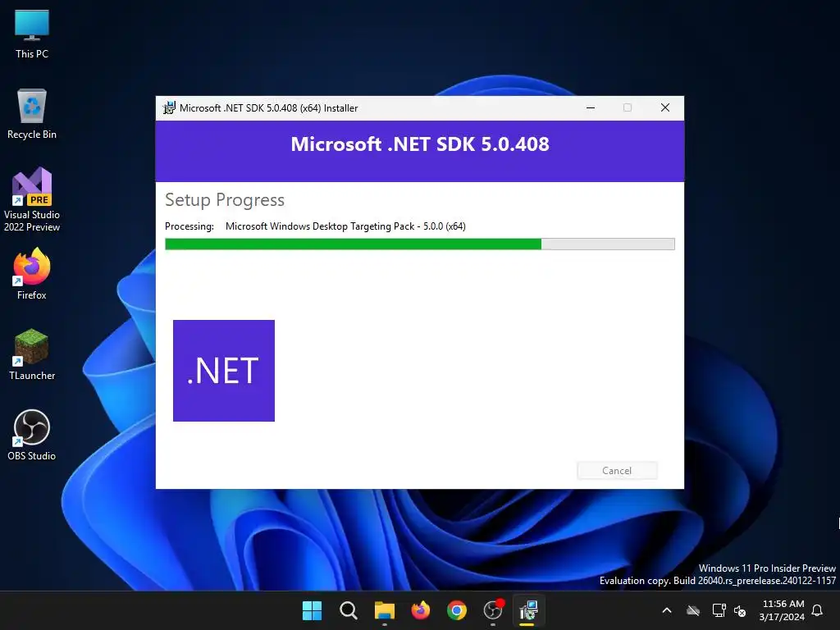The width and height of the screenshot is (840, 630).
Task: Click the OneDrive cloud tray icon
Action: coord(693,610)
